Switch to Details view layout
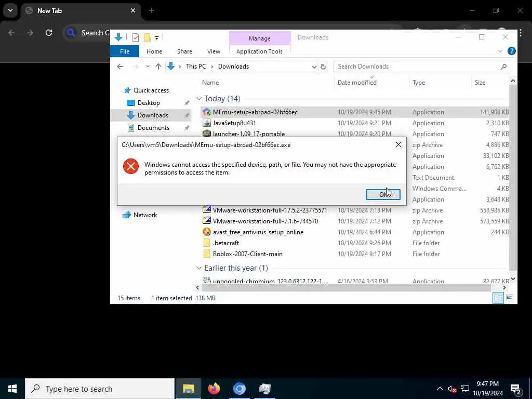 click(498, 298)
